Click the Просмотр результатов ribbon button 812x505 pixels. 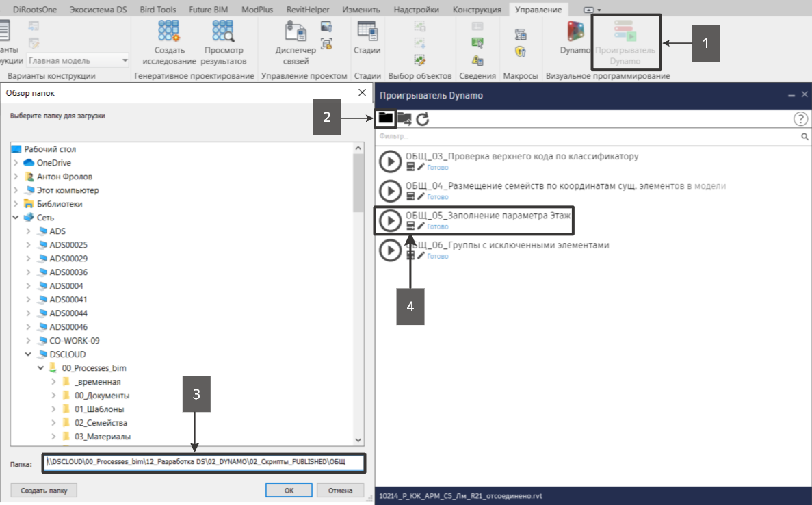coord(223,42)
